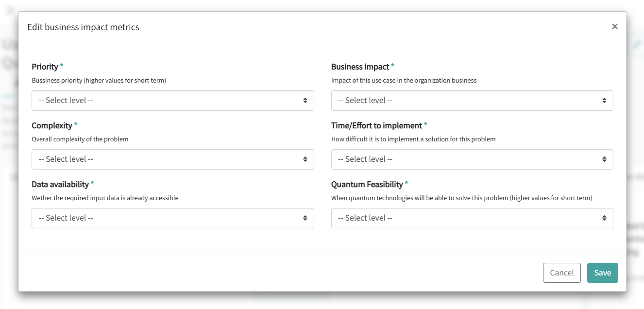This screenshot has height=309, width=644.
Task: Click the arrow icon in Time/Effort field
Action: point(604,159)
